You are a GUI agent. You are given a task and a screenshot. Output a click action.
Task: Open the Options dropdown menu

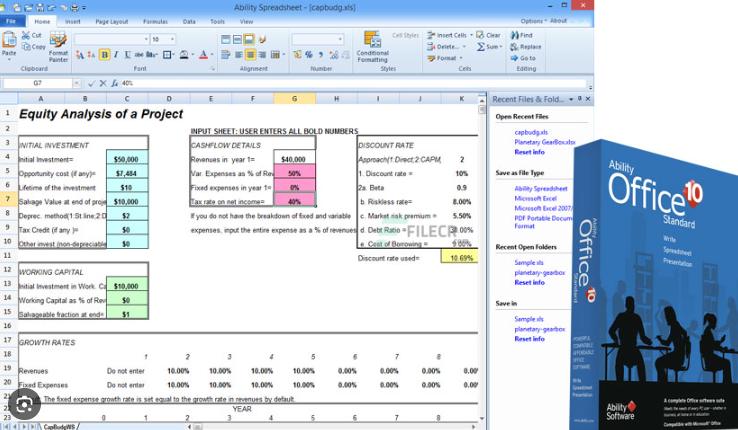pyautogui.click(x=533, y=21)
